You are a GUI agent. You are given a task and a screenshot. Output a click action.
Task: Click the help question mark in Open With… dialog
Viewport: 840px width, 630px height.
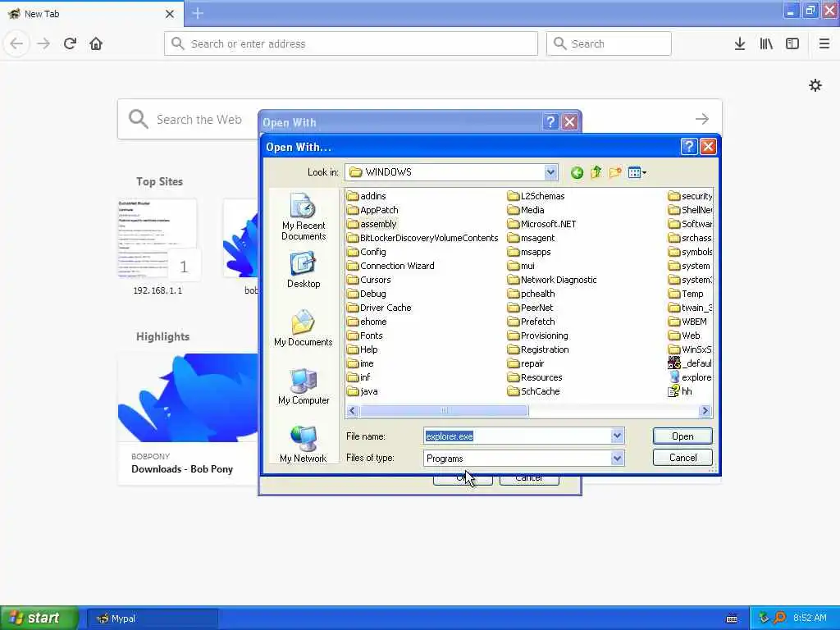click(689, 146)
